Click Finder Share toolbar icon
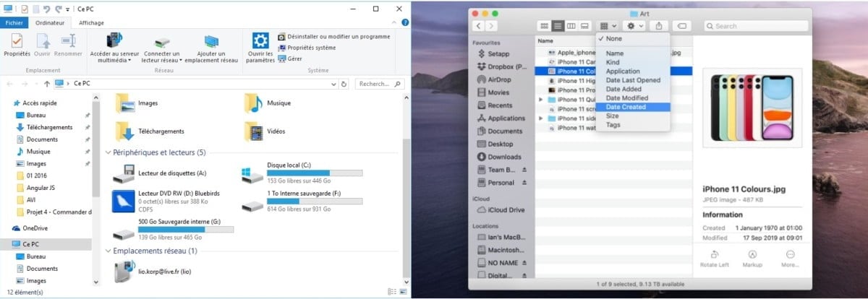 pos(659,25)
